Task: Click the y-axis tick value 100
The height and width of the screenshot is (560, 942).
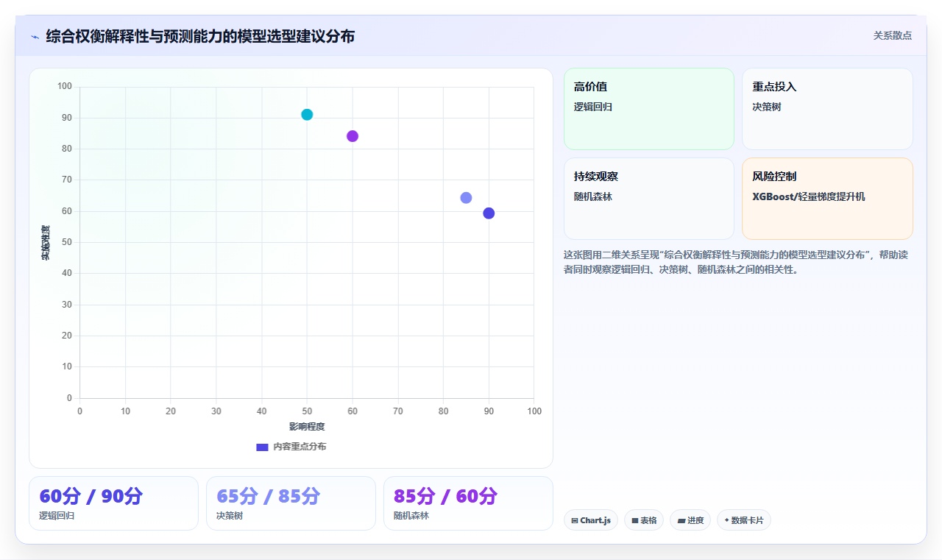Action: click(x=65, y=87)
